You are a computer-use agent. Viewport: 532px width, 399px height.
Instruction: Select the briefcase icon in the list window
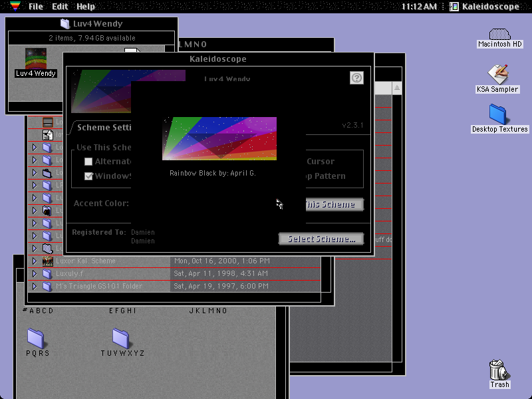pyautogui.click(x=47, y=173)
